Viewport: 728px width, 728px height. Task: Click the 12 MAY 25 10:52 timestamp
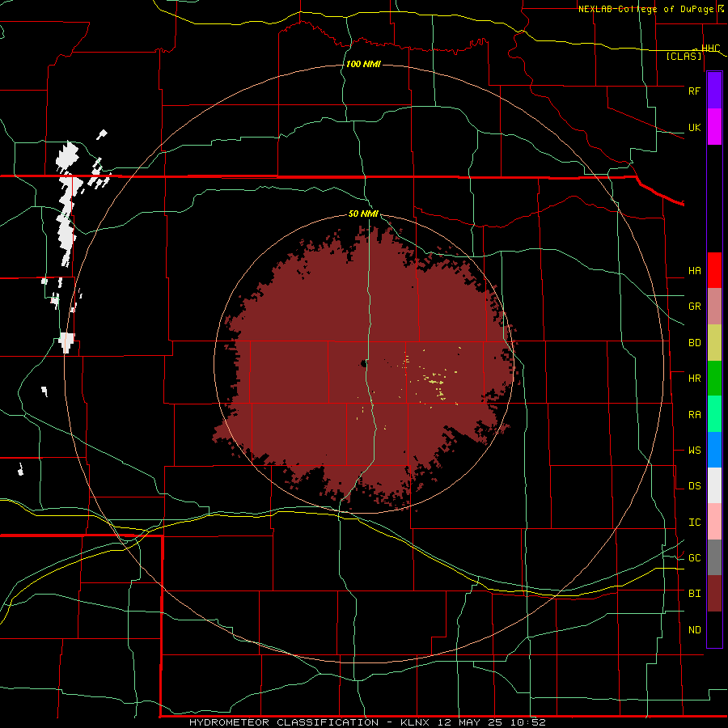[x=492, y=722]
